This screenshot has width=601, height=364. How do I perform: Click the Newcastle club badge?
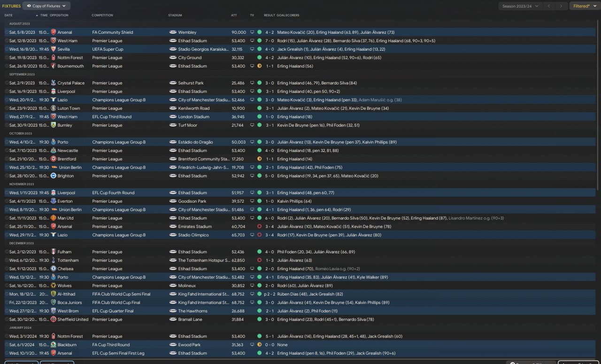[54, 151]
